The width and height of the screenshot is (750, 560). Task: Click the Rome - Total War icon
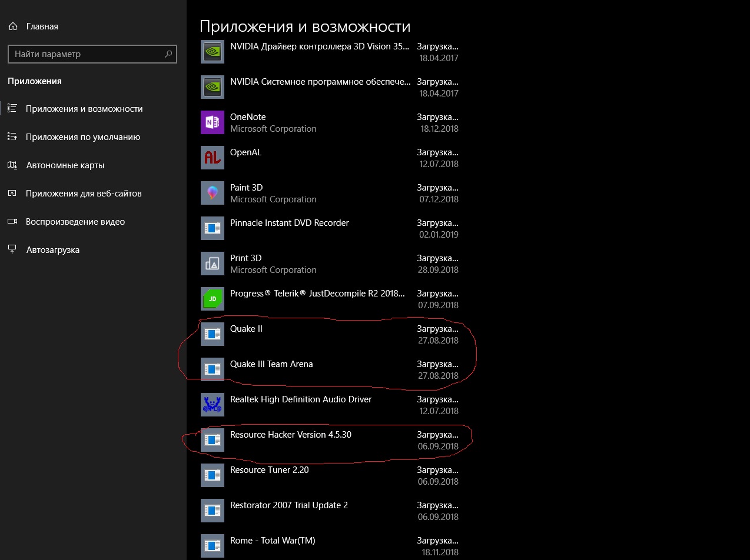(213, 546)
